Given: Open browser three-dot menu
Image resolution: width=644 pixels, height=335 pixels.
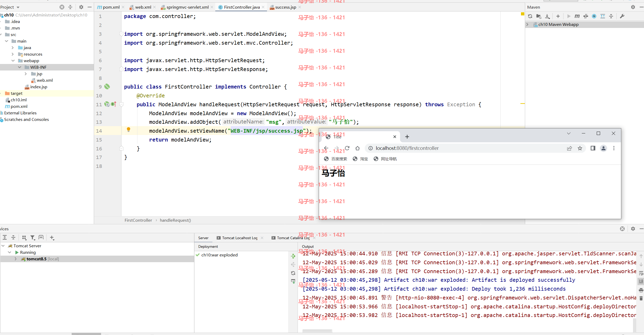Looking at the screenshot, I should (614, 148).
